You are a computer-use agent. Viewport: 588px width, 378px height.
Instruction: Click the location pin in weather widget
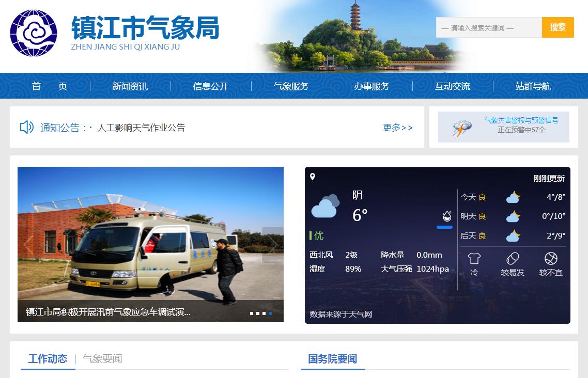pos(312,177)
